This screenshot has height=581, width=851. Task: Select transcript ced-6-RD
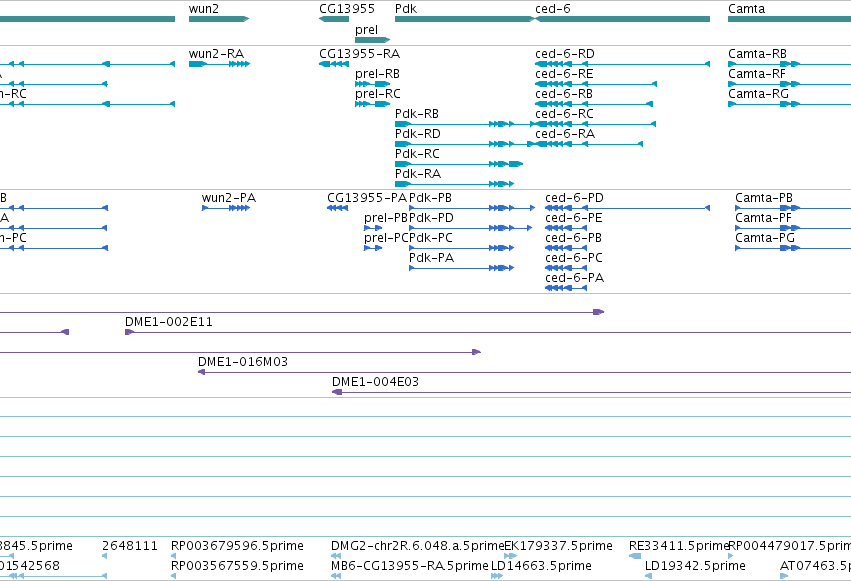[623, 64]
